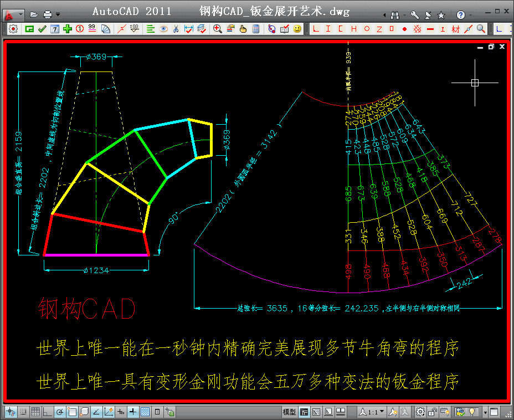Click the green plus toolbar icon

point(67,29)
